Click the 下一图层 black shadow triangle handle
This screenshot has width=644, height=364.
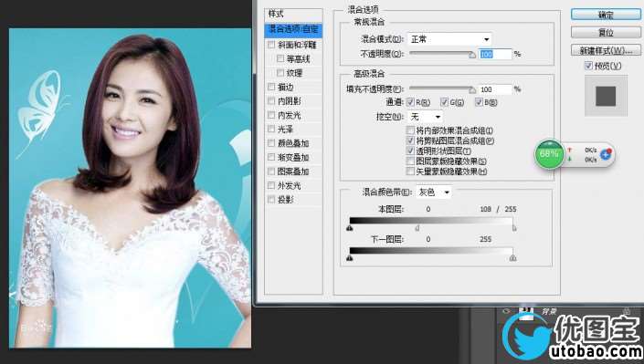pos(350,257)
